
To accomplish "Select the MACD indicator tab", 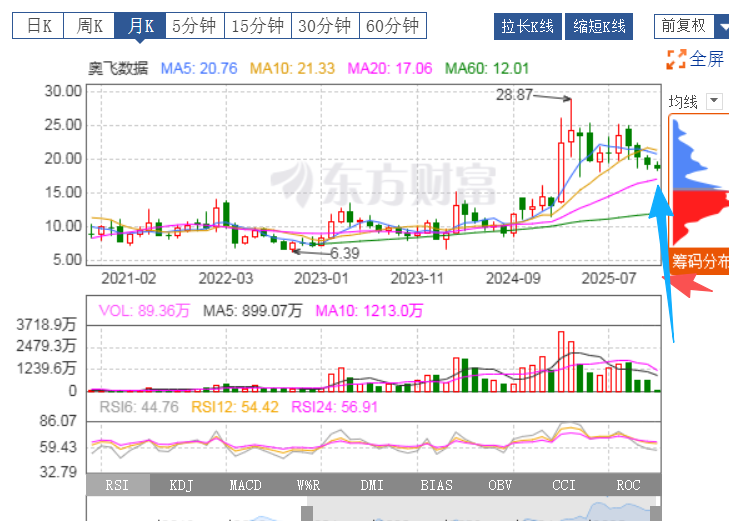I will pos(245,485).
